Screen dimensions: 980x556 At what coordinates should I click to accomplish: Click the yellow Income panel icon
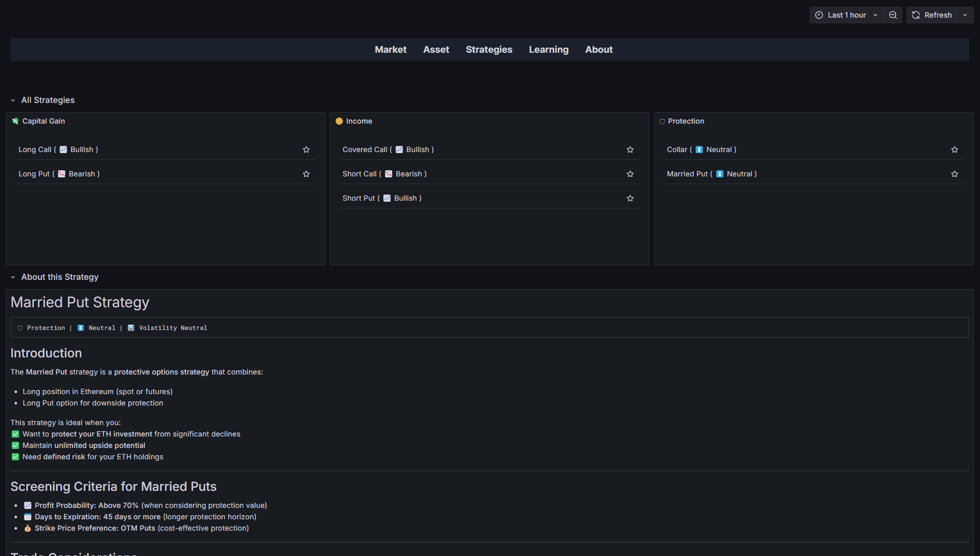click(x=339, y=121)
